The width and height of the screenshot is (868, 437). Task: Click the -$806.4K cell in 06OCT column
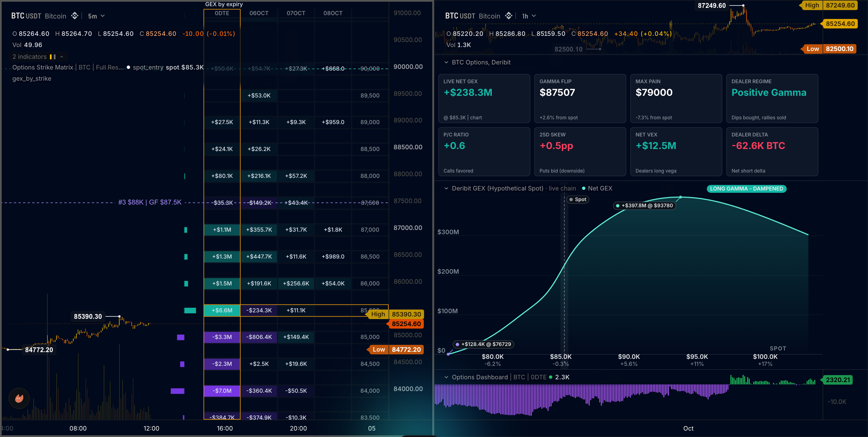pyautogui.click(x=259, y=337)
